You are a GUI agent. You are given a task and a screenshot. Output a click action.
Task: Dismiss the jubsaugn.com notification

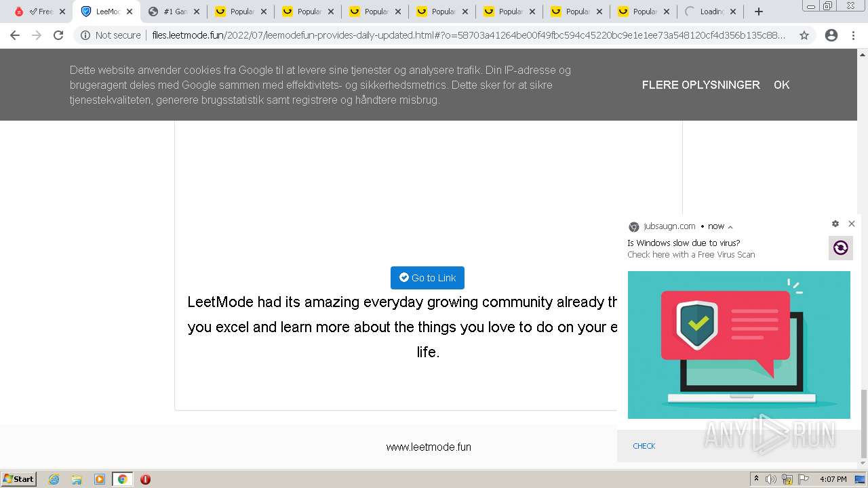pos(852,224)
